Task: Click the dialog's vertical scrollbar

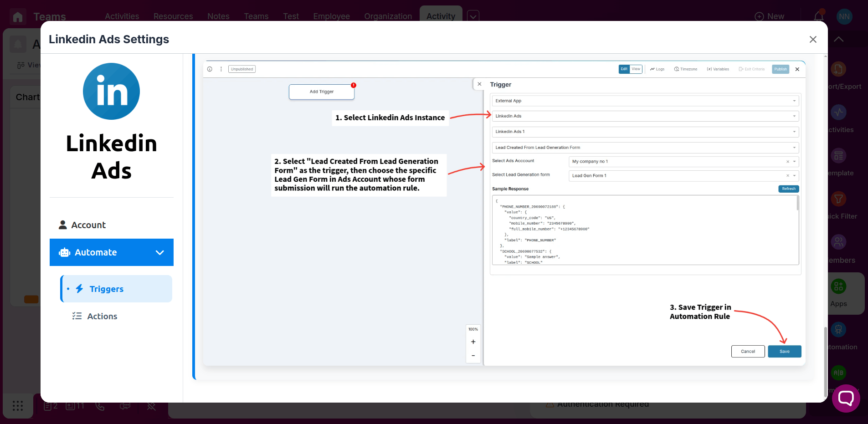Action: 825,360
